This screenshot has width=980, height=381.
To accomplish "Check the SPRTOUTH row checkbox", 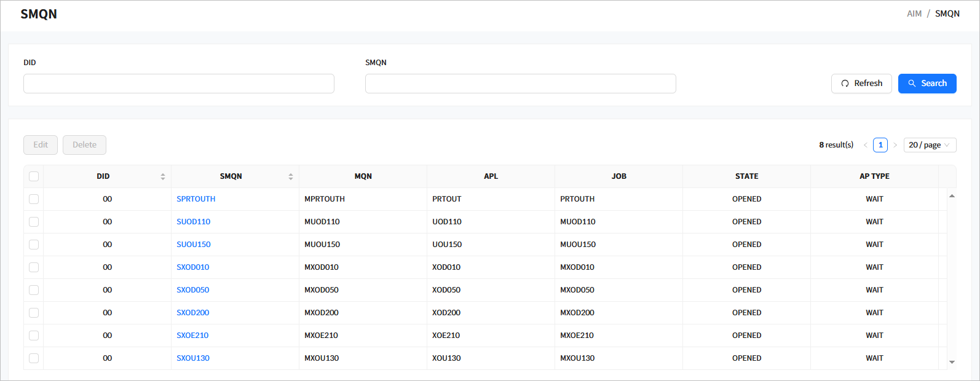I will coord(34,199).
